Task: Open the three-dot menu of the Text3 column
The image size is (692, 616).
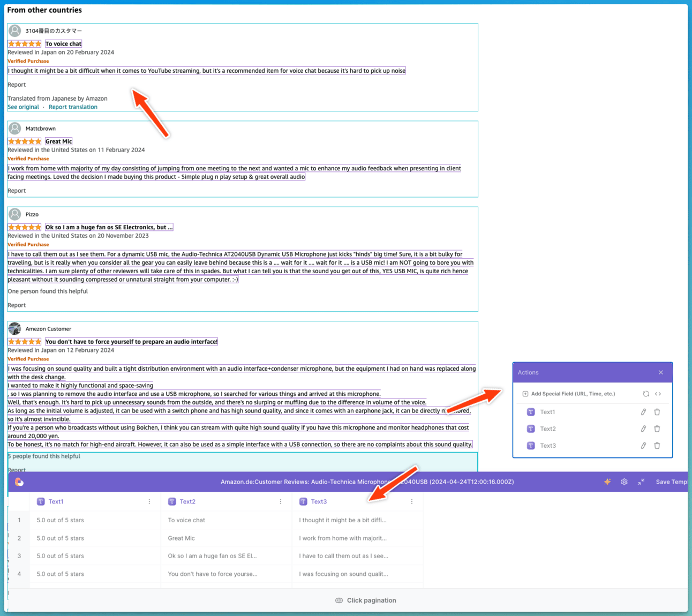Action: (x=412, y=501)
